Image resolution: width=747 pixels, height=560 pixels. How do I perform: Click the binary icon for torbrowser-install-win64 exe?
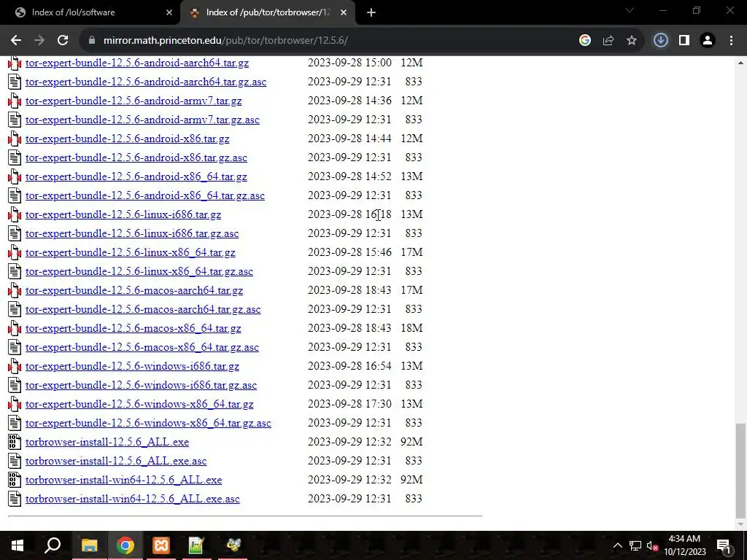(x=15, y=480)
